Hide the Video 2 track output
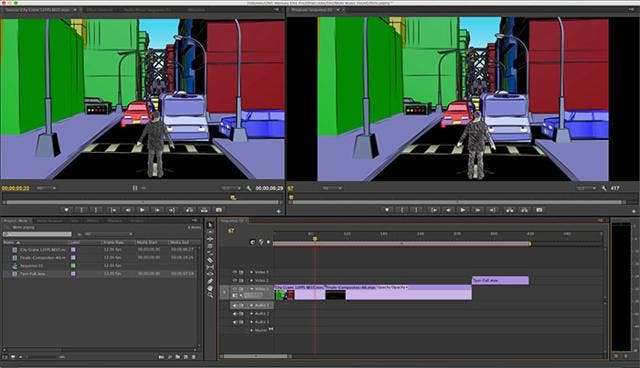640x368 pixels. tap(235, 280)
